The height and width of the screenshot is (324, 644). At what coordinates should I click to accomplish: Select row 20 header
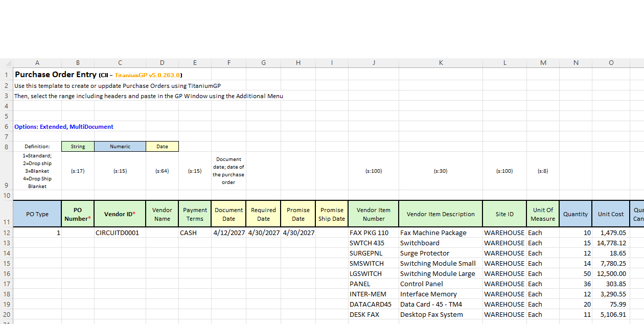point(6,314)
